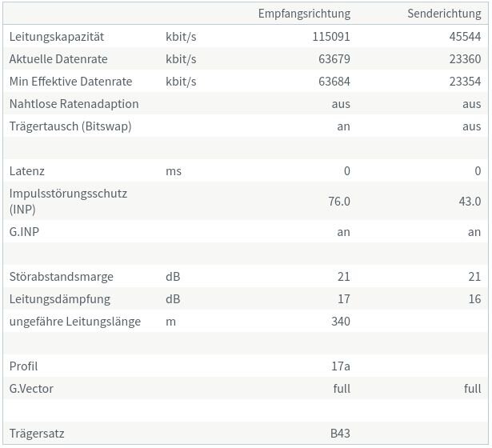Select the Trägertausch (Bitswap) label
Image resolution: width=492 pixels, height=448 pixels.
pos(70,126)
